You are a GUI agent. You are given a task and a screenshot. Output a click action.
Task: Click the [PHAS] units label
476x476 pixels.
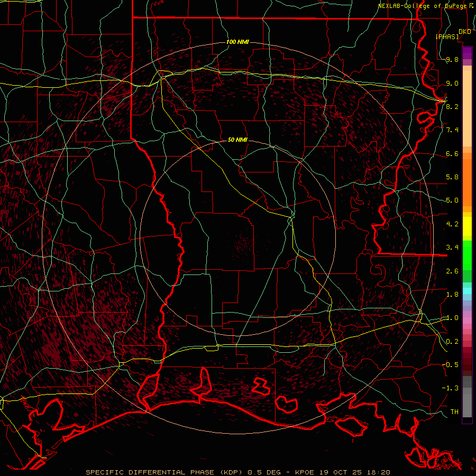point(447,36)
